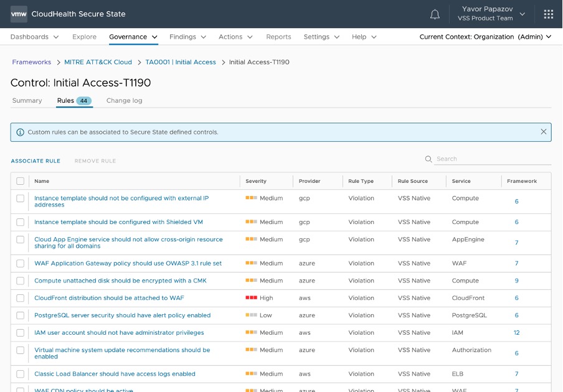Image resolution: width=563 pixels, height=392 pixels.
Task: Tick the checkbox for the IAM user account rule
Action: tap(21, 333)
